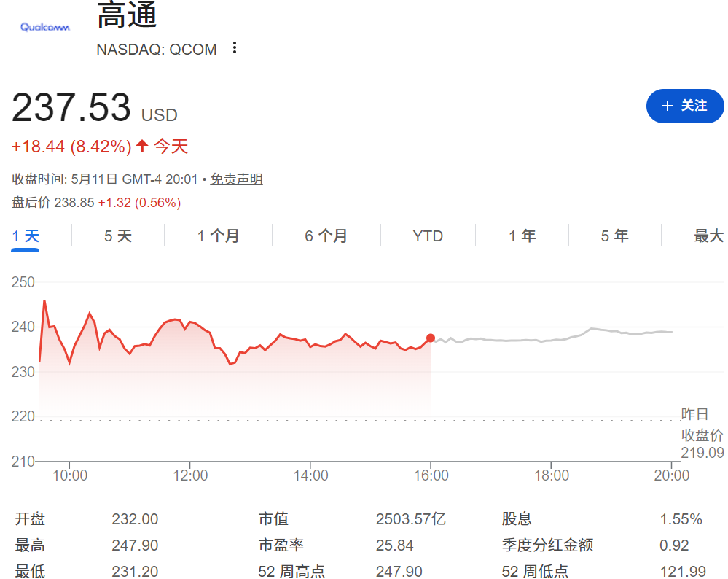Show the 最大 maximum range
This screenshot has height=579, width=728.
tap(708, 236)
